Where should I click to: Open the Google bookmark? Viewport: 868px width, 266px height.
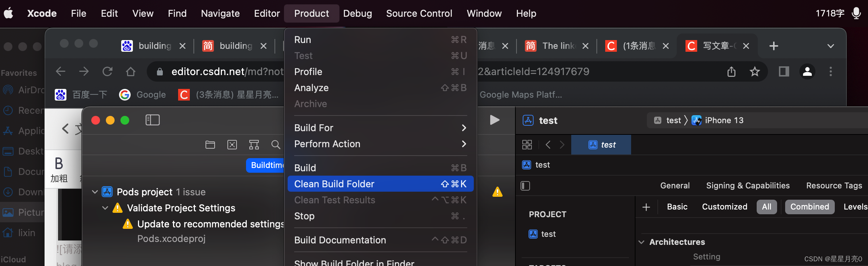point(143,95)
